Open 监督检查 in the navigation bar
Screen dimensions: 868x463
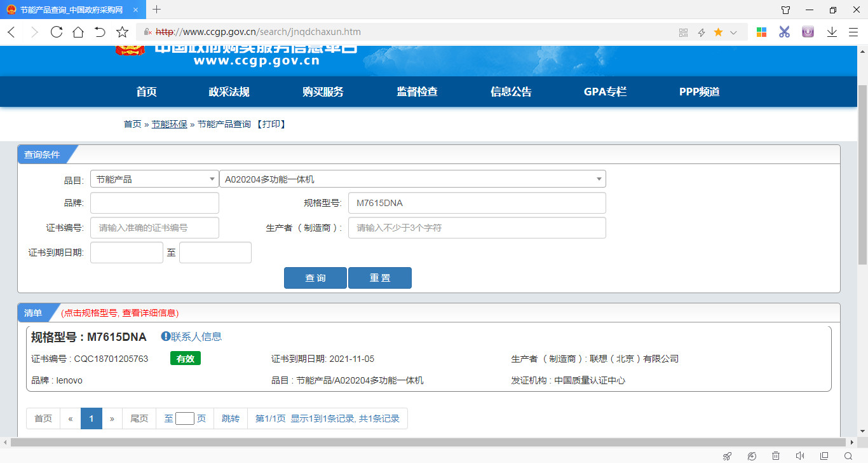pyautogui.click(x=417, y=92)
